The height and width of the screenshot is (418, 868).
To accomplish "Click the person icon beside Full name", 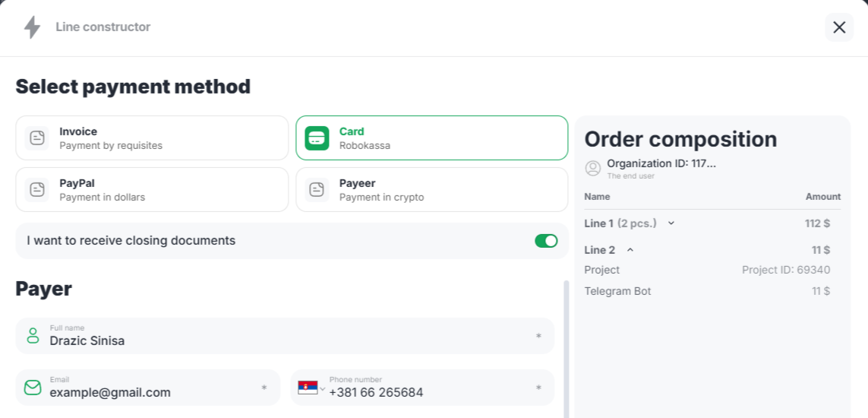I will point(33,335).
